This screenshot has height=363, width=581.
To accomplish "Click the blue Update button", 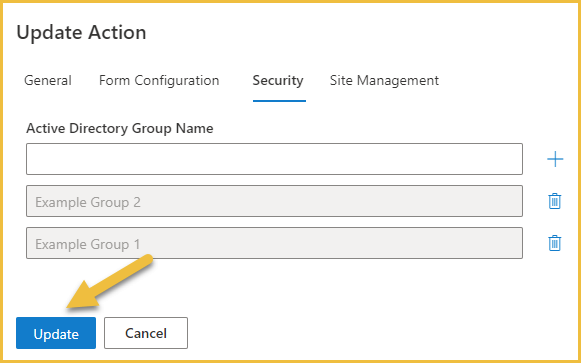I will coord(56,333).
